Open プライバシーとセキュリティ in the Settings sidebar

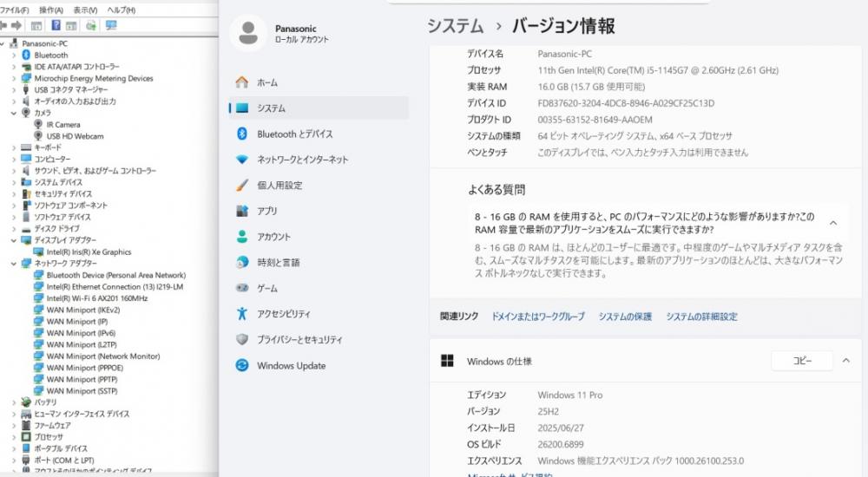tap(319, 340)
